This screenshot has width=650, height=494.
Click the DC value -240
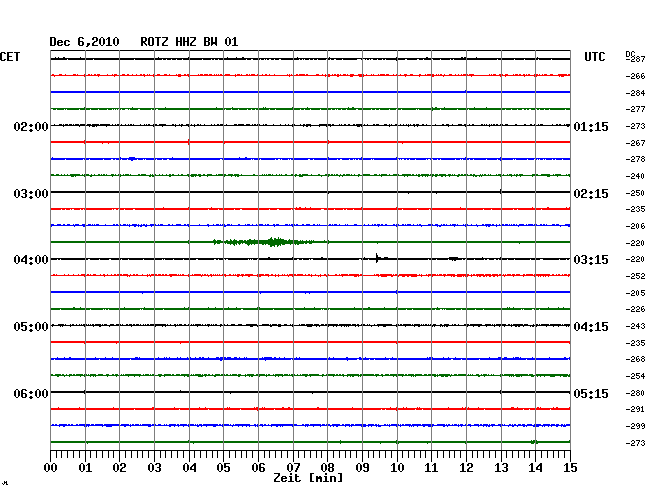[x=635, y=176]
